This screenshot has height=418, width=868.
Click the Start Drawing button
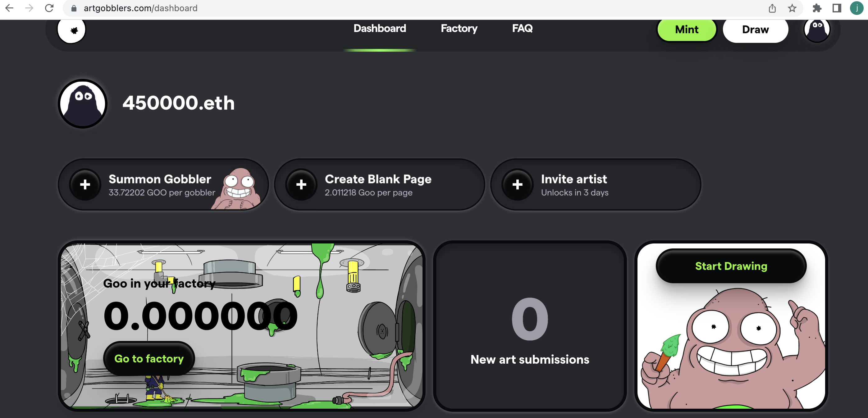point(731,266)
